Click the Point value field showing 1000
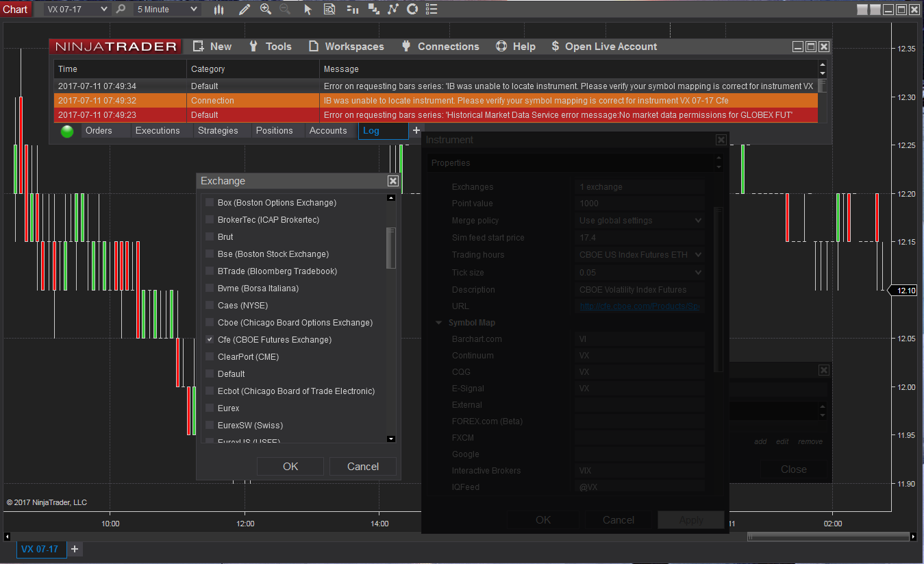The width and height of the screenshot is (924, 564). [x=640, y=204]
